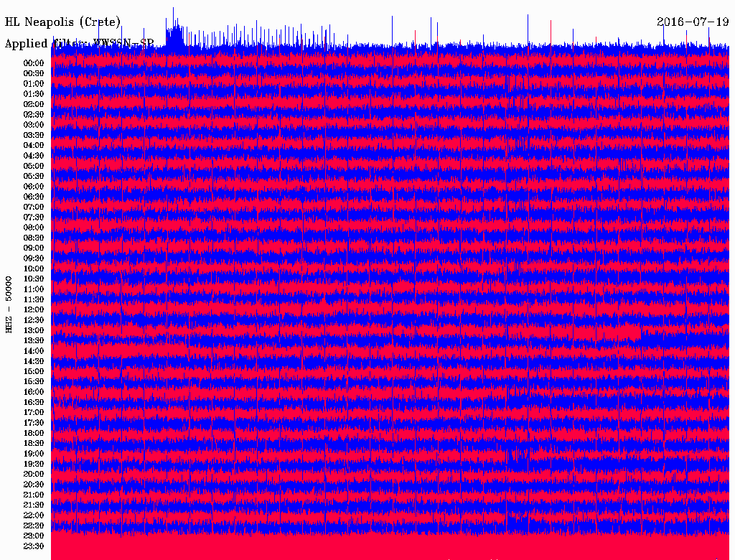
Task: Click the '00:30' time label
Action: [34, 73]
